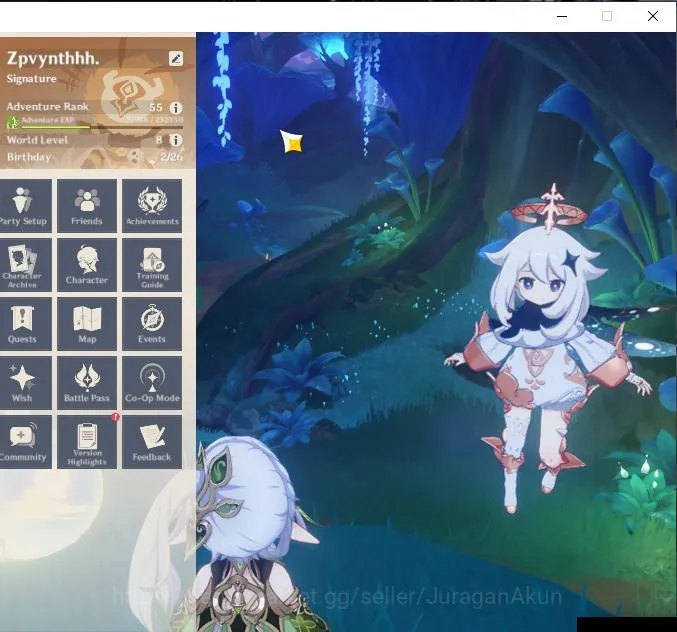Minimize the game window
Screen dimensions: 677x632
(562, 16)
